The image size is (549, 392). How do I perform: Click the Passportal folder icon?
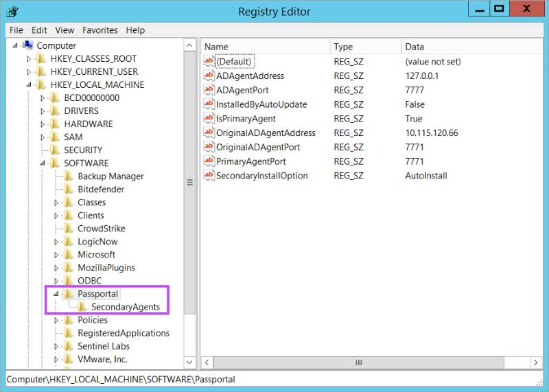coord(69,294)
